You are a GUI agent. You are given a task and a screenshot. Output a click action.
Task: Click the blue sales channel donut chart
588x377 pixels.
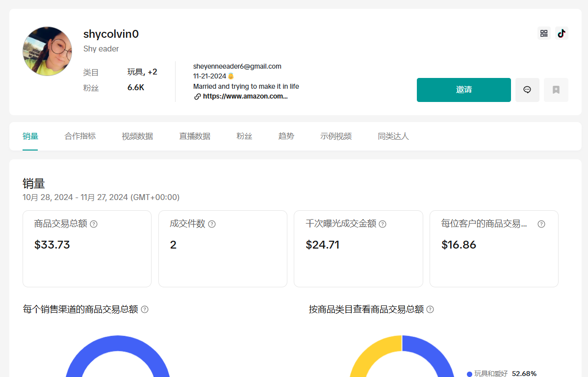[x=118, y=343]
